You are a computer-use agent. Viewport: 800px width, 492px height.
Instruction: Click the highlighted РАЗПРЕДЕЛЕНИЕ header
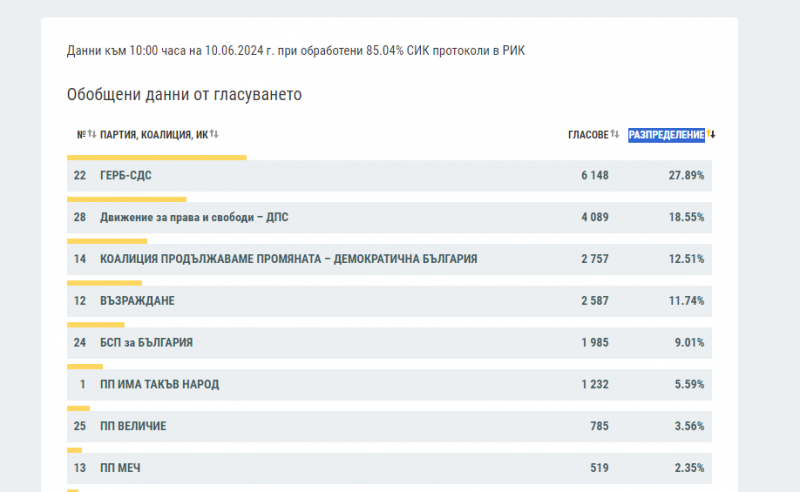coord(666,135)
